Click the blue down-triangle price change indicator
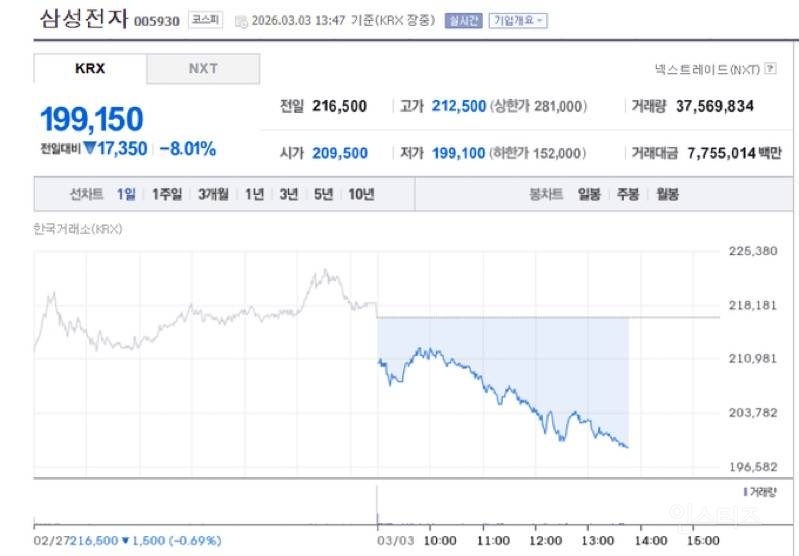The height and width of the screenshot is (556, 799). point(89,148)
